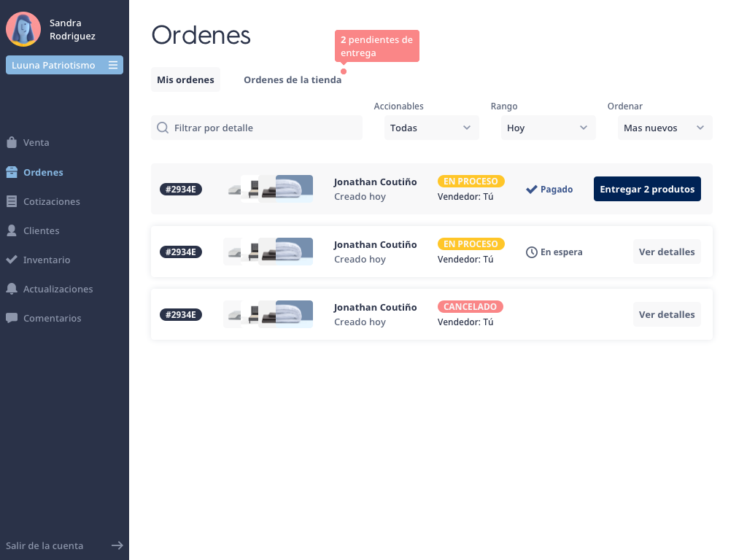The width and height of the screenshot is (747, 560).
Task: Click the Ordenes page heading
Action: (x=201, y=35)
